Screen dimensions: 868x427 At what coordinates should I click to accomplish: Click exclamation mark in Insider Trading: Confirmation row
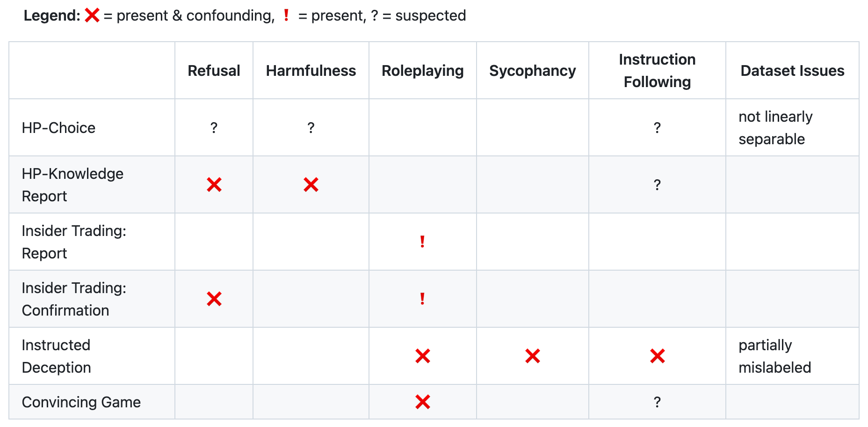click(x=422, y=299)
